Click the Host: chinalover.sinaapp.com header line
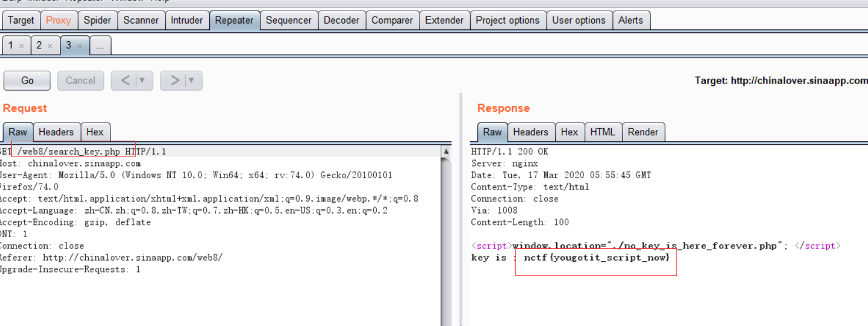Image resolution: width=868 pixels, height=326 pixels. [70, 164]
